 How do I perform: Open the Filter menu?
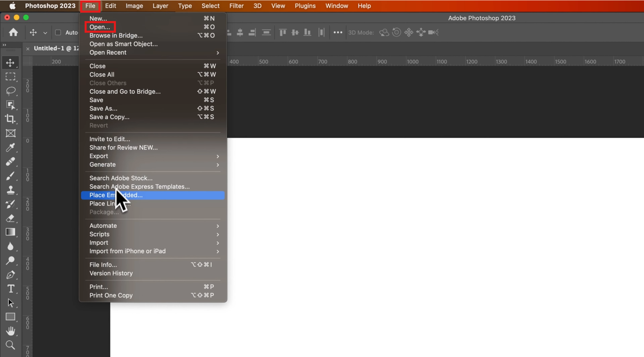236,6
